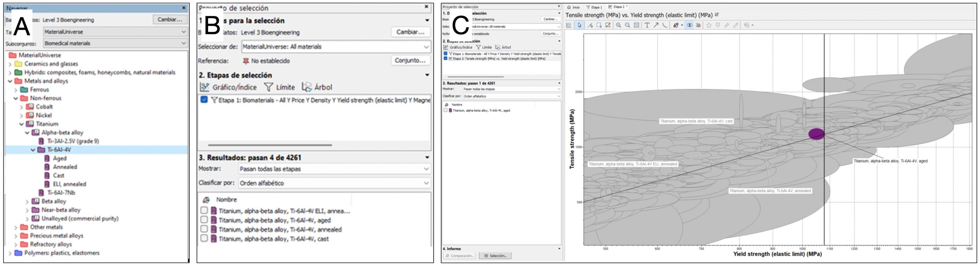Screen dimensions: 980x266
Task: Check Ti-6Al-4V, cast result in panel B
Action: pos(204,239)
